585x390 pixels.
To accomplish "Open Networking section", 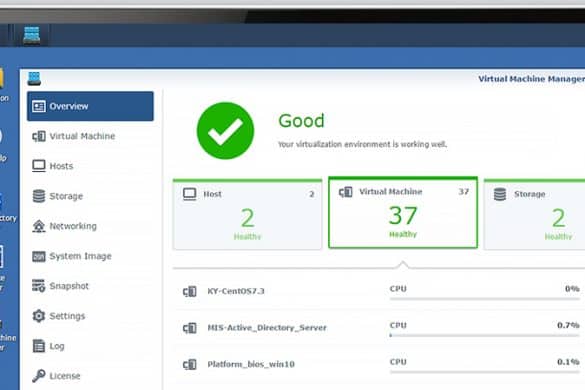I will 90,226.
